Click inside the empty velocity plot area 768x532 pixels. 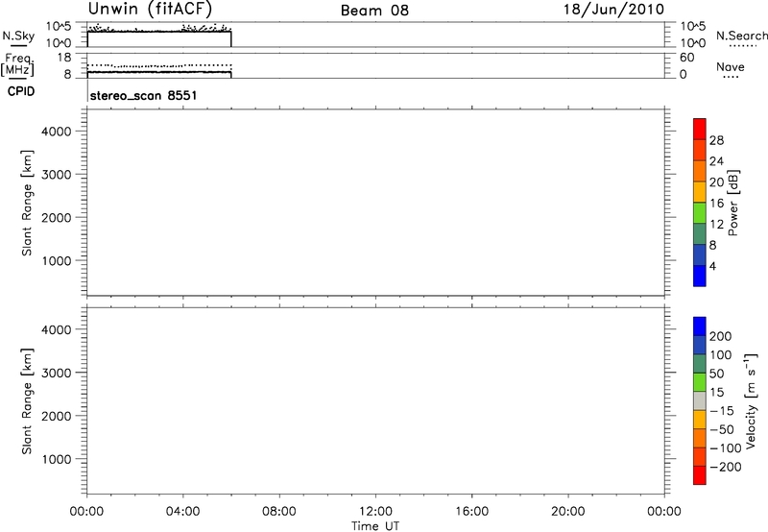375,401
